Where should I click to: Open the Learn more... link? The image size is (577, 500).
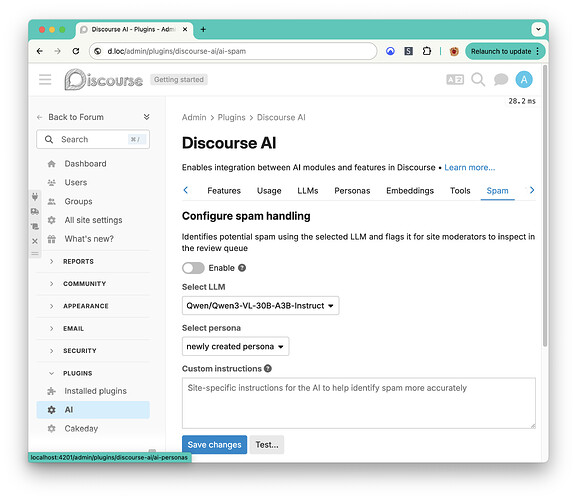[470, 168]
